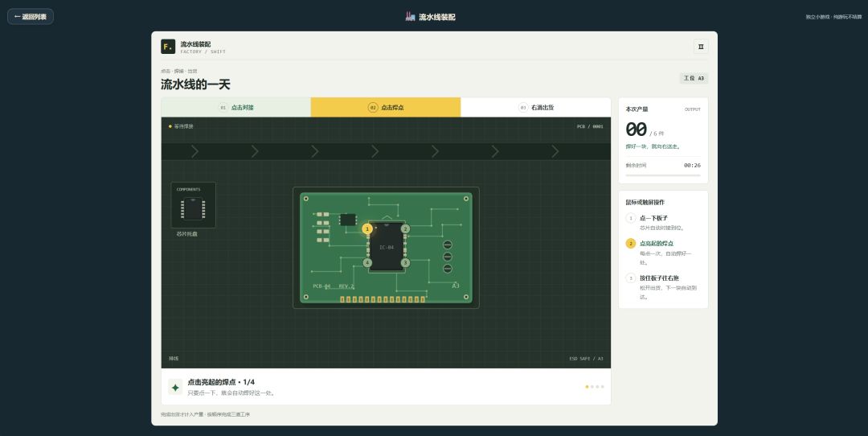Click the 工位 A3 badge

point(694,78)
